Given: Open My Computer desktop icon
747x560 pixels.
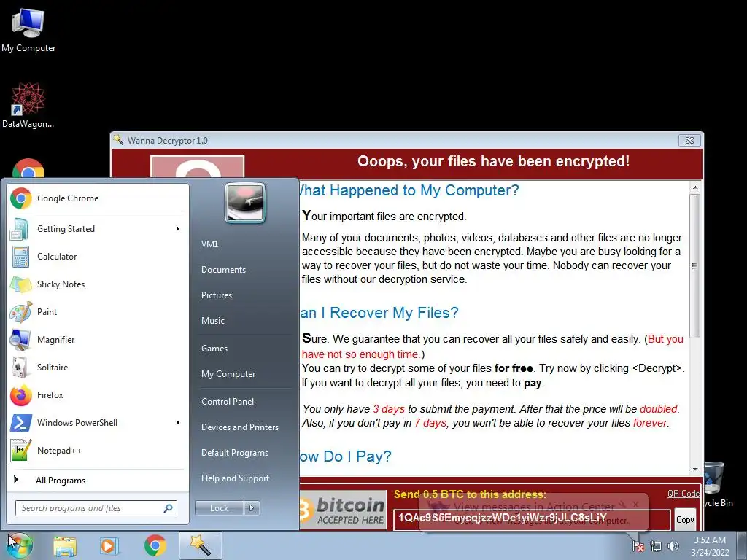Looking at the screenshot, I should pos(28,30).
